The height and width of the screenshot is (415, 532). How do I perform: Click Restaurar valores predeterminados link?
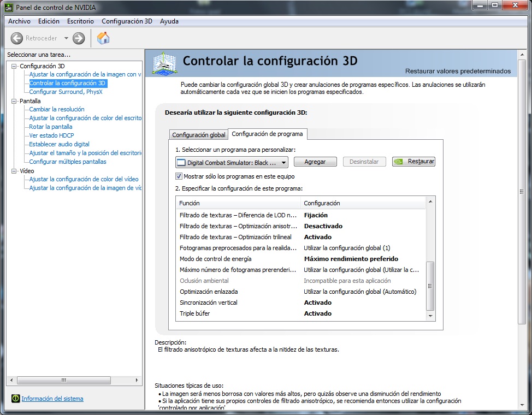(x=458, y=71)
